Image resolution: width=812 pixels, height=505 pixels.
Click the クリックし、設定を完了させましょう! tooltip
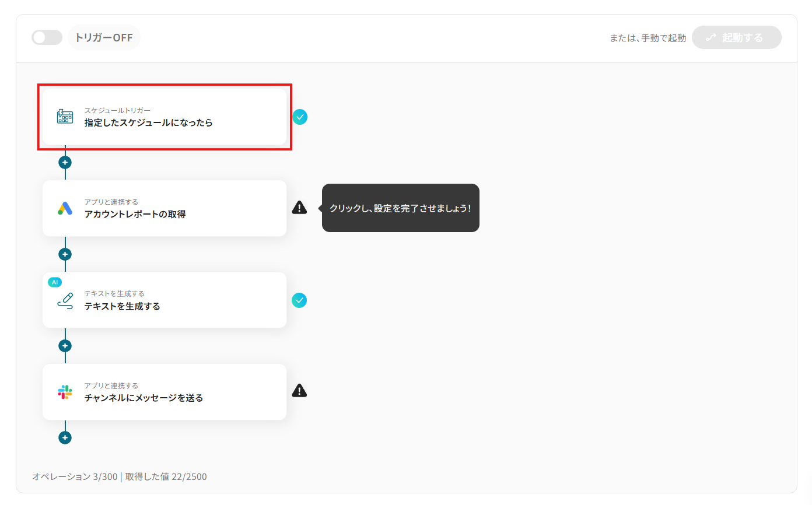coord(400,208)
